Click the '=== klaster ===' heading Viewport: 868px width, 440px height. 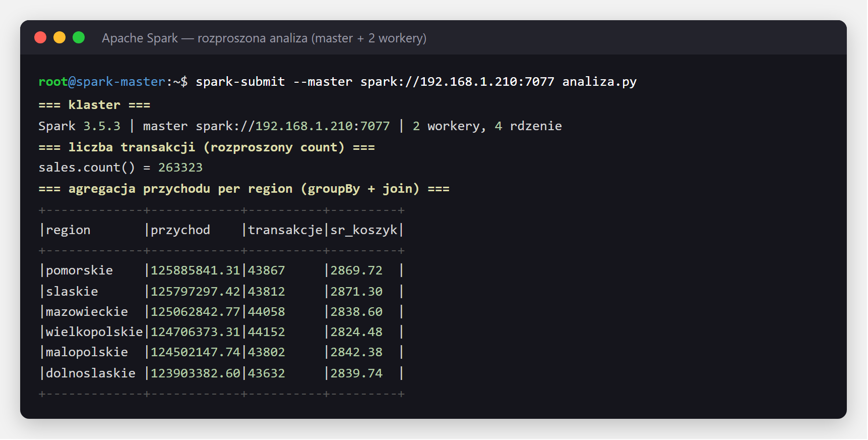[x=94, y=105]
